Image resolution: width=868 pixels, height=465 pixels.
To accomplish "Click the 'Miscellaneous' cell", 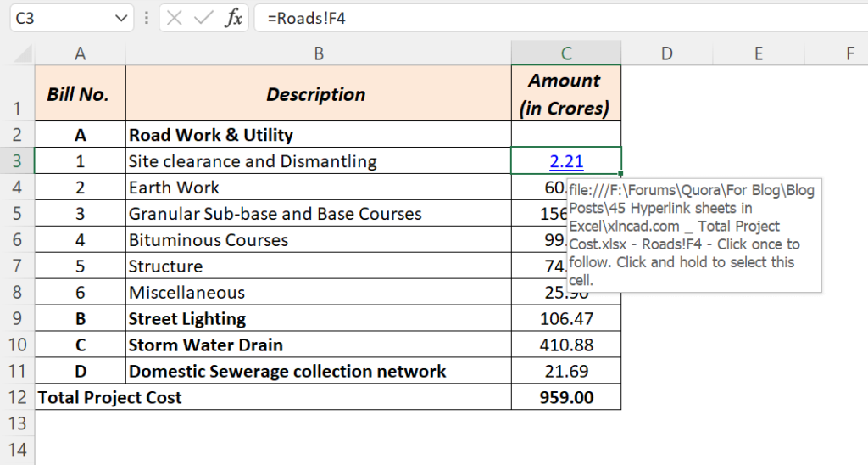I will pos(319,292).
